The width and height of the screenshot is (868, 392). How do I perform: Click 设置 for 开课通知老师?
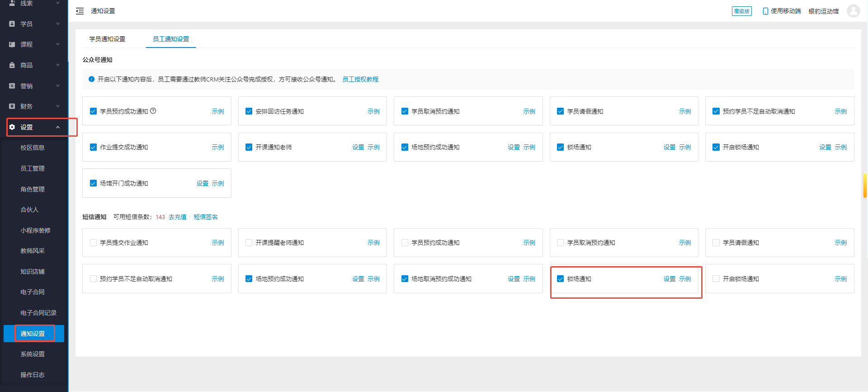tap(358, 147)
